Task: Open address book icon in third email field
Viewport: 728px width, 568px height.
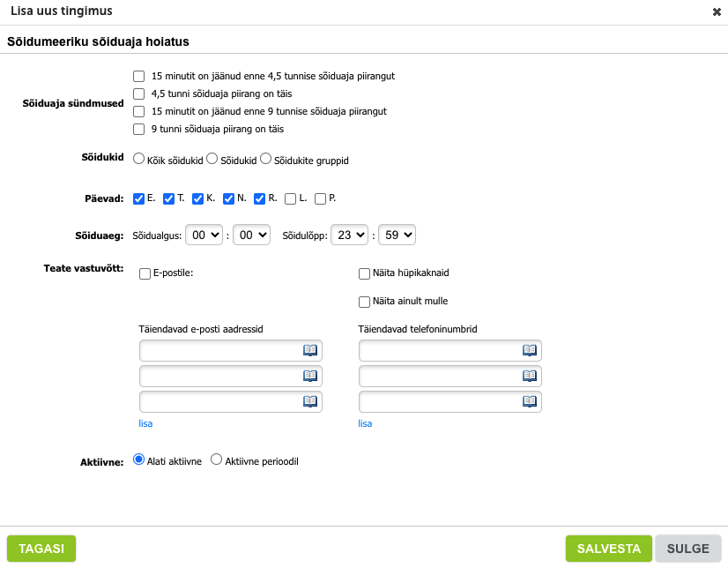Action: [310, 401]
